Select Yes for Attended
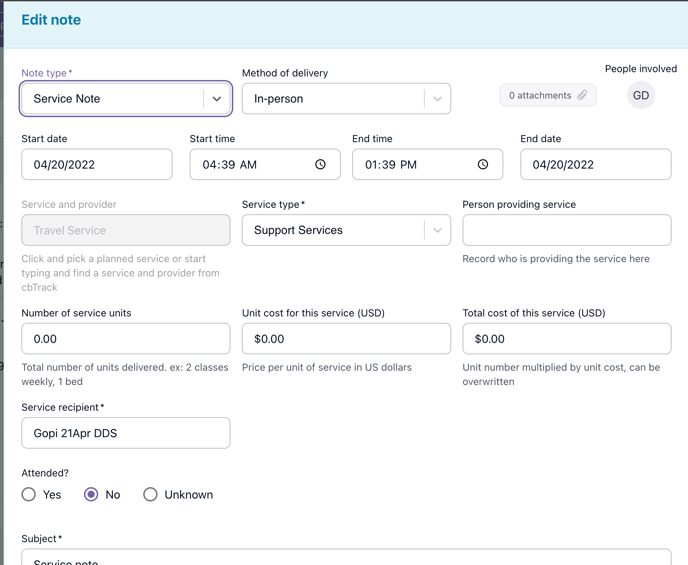Image resolution: width=688 pixels, height=565 pixels. (29, 494)
